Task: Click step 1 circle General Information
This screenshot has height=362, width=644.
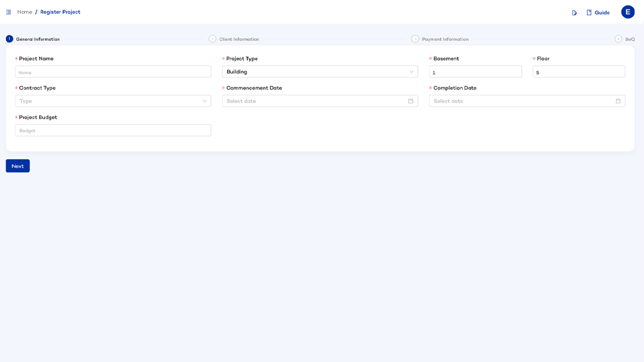Action: [x=9, y=39]
